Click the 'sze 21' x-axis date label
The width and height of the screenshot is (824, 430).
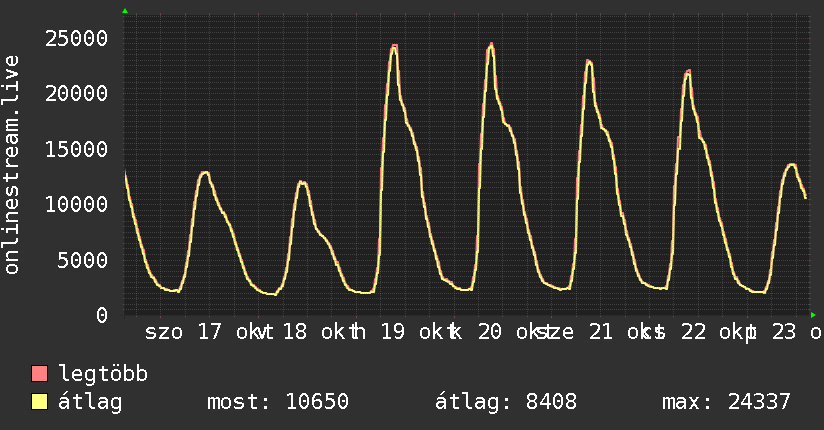tap(574, 332)
